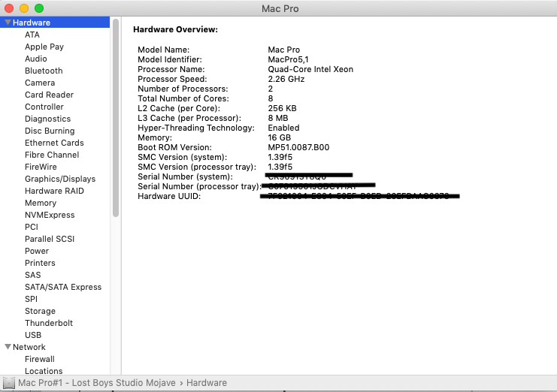Open Graphics/Displays section
557x392 pixels.
pyautogui.click(x=60, y=179)
